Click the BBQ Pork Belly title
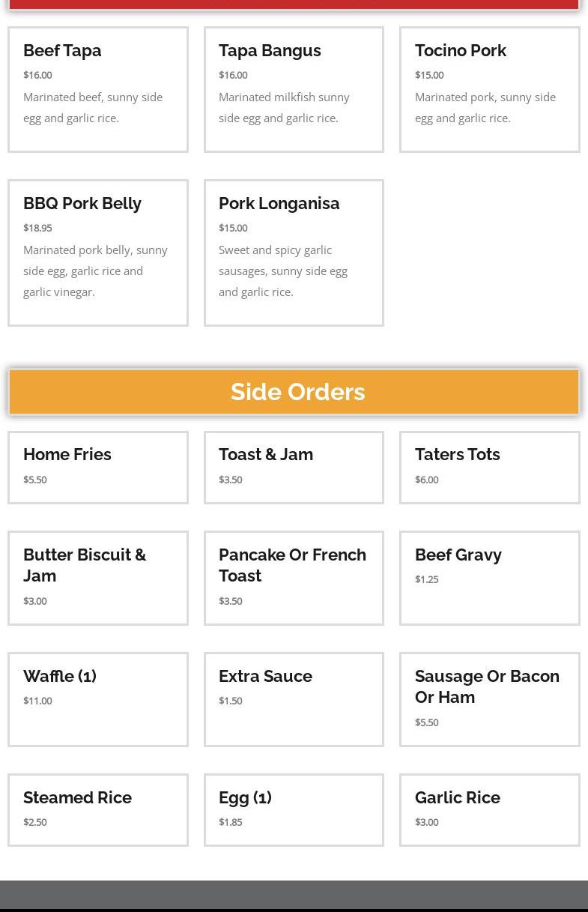This screenshot has width=588, height=912. [82, 204]
